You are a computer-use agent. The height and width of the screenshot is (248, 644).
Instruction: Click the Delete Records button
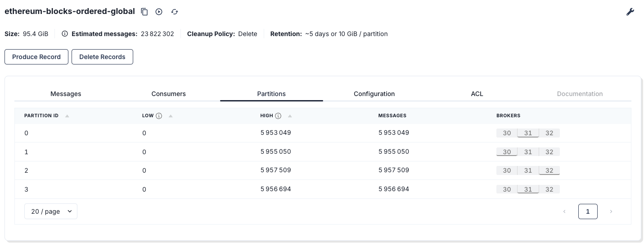(x=102, y=57)
